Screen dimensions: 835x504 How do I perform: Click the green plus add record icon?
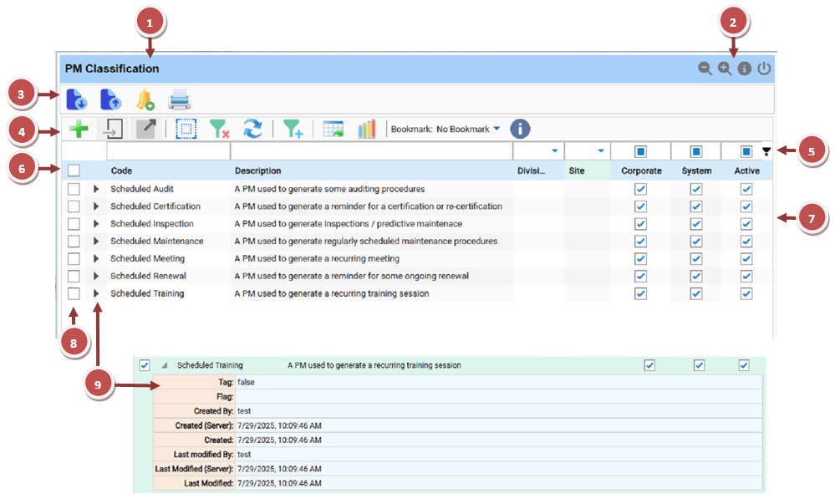click(x=79, y=129)
